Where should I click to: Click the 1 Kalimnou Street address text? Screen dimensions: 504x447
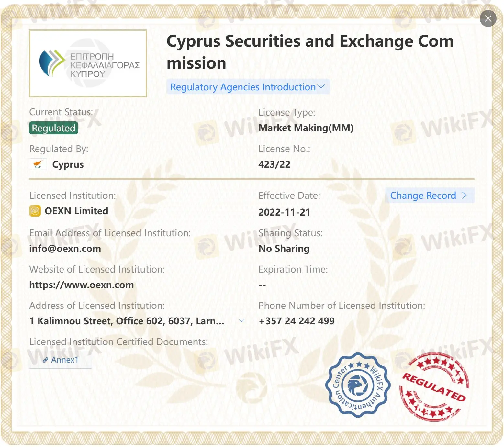tap(127, 321)
